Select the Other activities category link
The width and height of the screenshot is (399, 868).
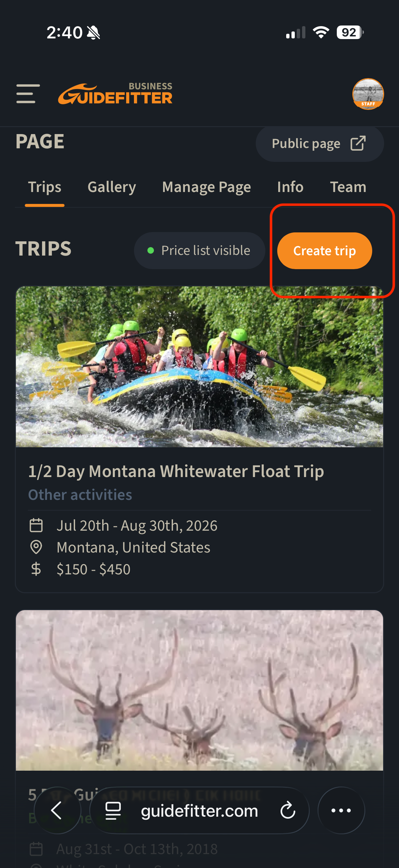pos(80,495)
